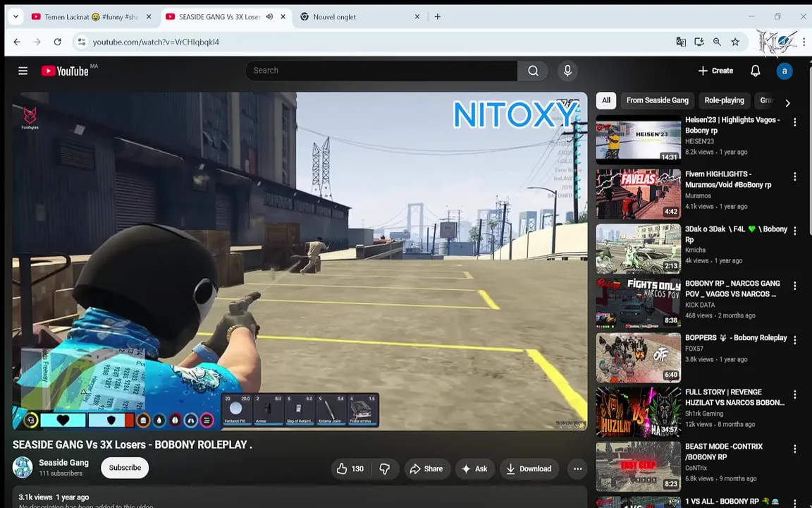Show next filter chips with arrow
This screenshot has height=508, width=812.
[787, 102]
